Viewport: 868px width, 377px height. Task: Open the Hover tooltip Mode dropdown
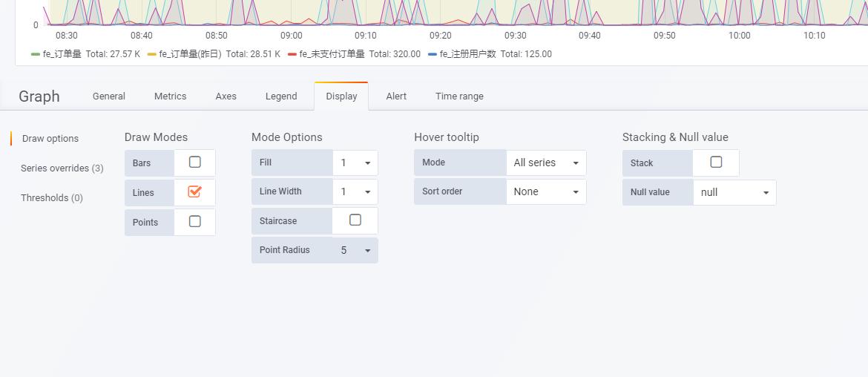(545, 163)
